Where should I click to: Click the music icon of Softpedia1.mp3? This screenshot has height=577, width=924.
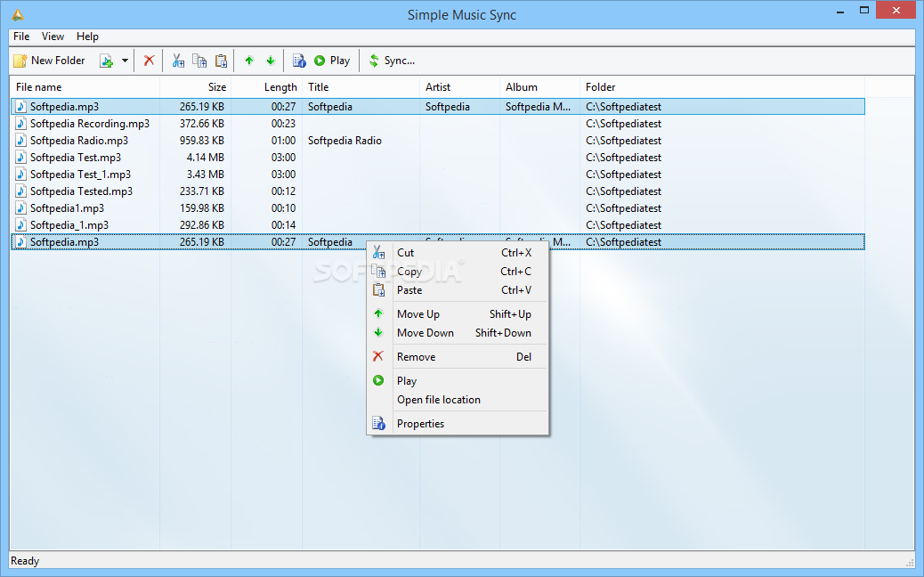(x=20, y=208)
